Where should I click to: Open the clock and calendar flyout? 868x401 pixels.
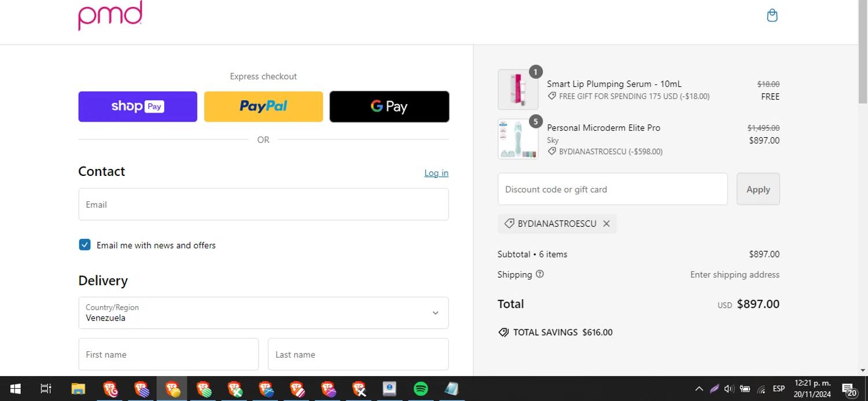812,389
